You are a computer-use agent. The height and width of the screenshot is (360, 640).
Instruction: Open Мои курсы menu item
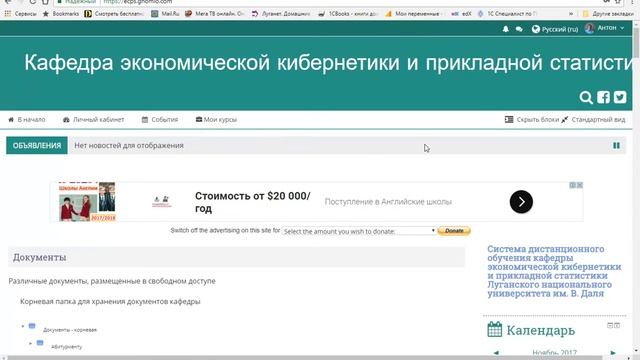click(216, 120)
